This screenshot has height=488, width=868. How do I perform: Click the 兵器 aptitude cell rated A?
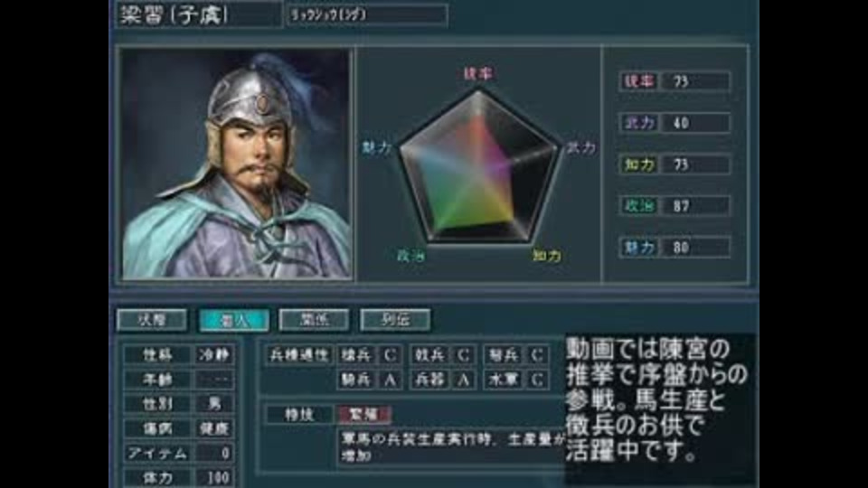coord(442,380)
